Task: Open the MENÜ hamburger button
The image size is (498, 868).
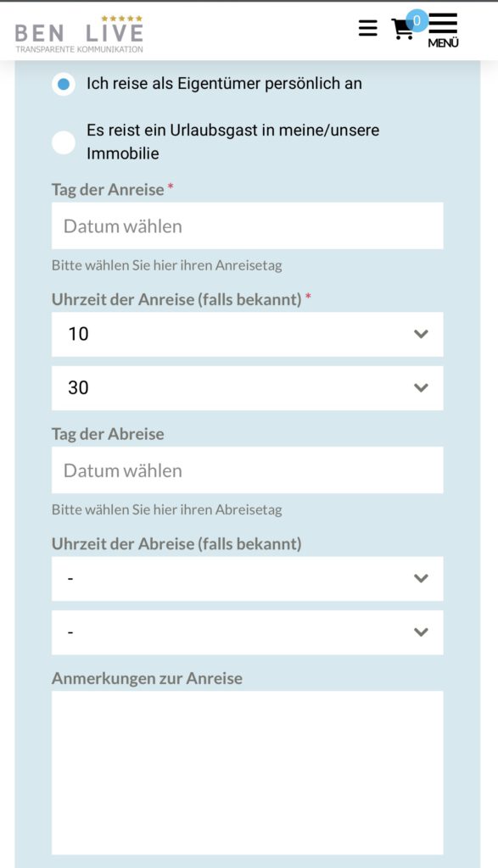Action: [443, 30]
